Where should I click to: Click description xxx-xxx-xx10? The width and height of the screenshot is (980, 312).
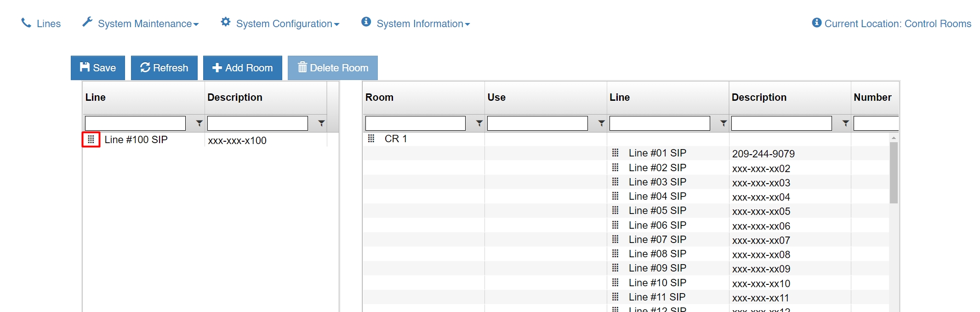(761, 283)
